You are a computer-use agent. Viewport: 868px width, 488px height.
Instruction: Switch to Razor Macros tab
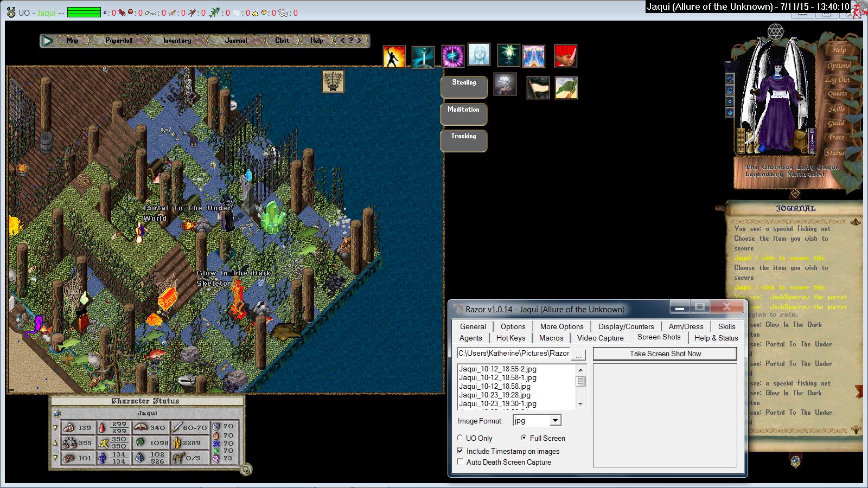tap(551, 338)
